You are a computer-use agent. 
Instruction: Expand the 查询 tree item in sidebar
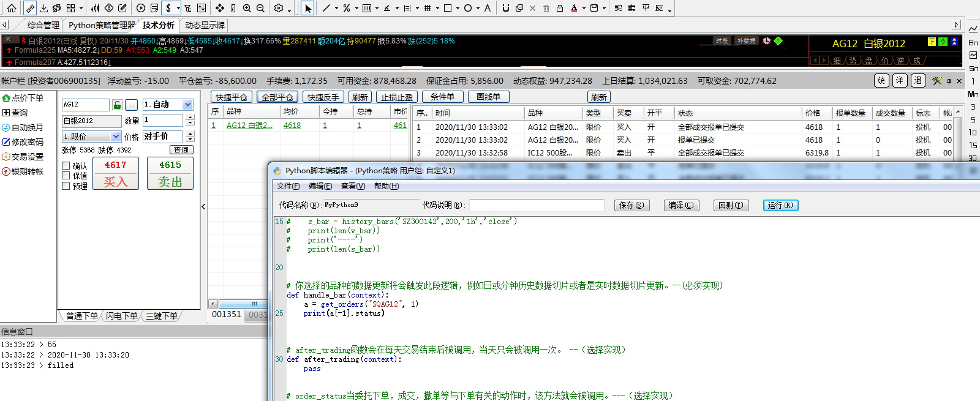pos(6,113)
